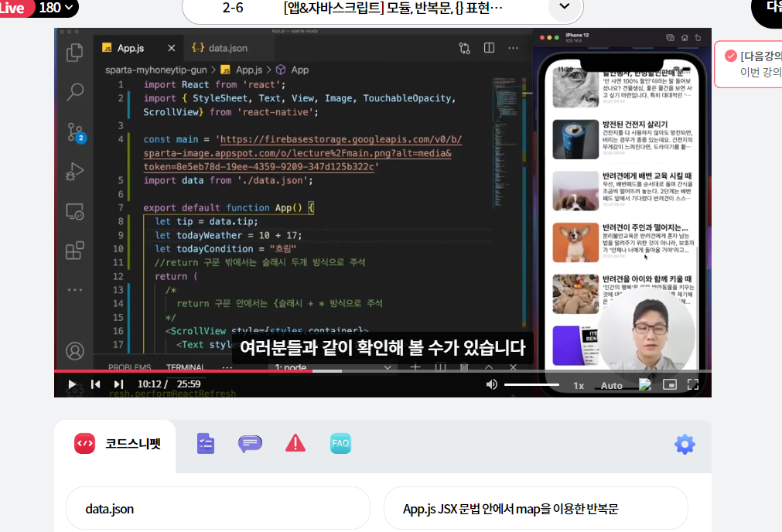782x532 pixels.
Task: Open App.js JSX map 반복문 snippet
Action: [535, 509]
